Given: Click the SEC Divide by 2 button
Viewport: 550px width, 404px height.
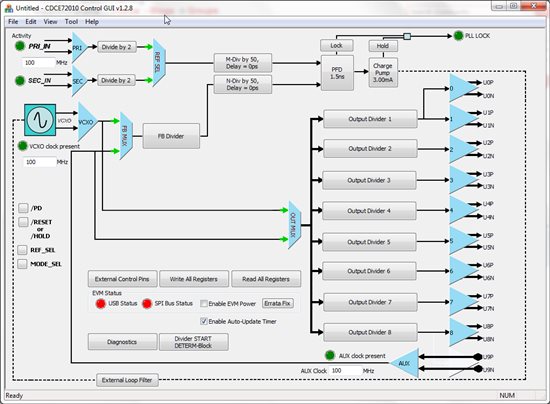Looking at the screenshot, I should click(x=116, y=81).
